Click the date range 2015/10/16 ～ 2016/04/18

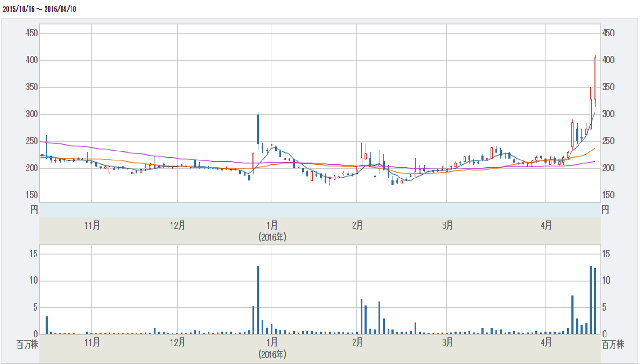click(x=39, y=9)
